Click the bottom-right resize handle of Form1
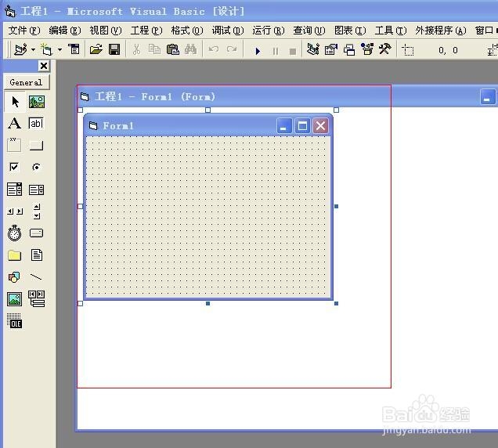This screenshot has height=448, width=498. tap(337, 303)
